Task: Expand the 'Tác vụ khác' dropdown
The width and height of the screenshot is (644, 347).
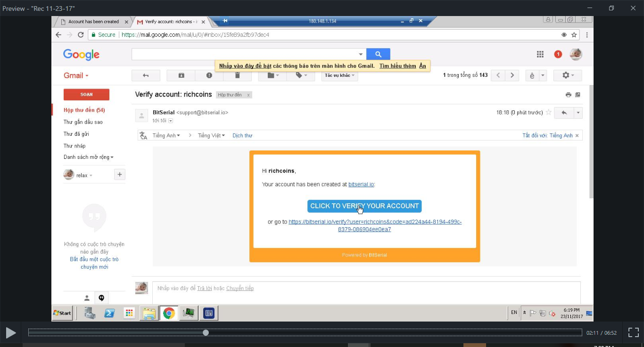Action: coord(339,75)
